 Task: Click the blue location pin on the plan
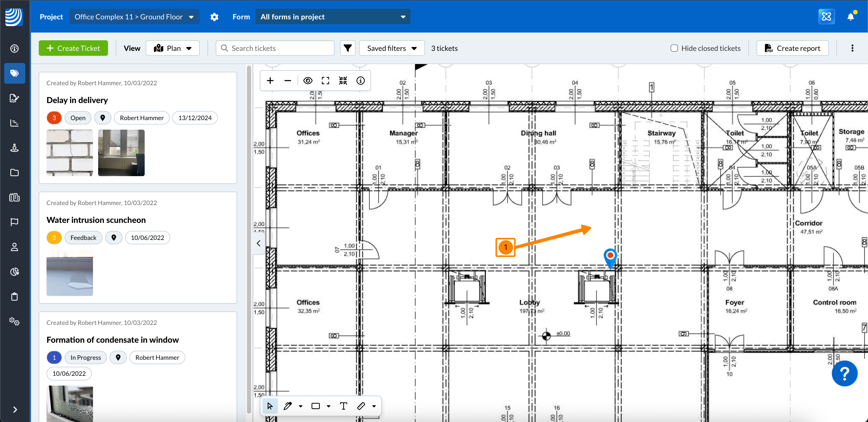click(x=610, y=256)
